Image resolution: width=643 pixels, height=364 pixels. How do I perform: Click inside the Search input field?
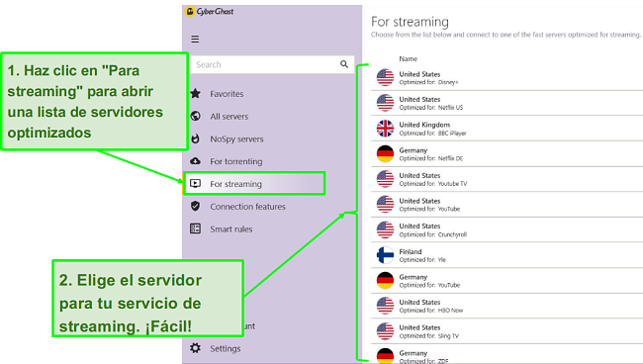[x=264, y=64]
